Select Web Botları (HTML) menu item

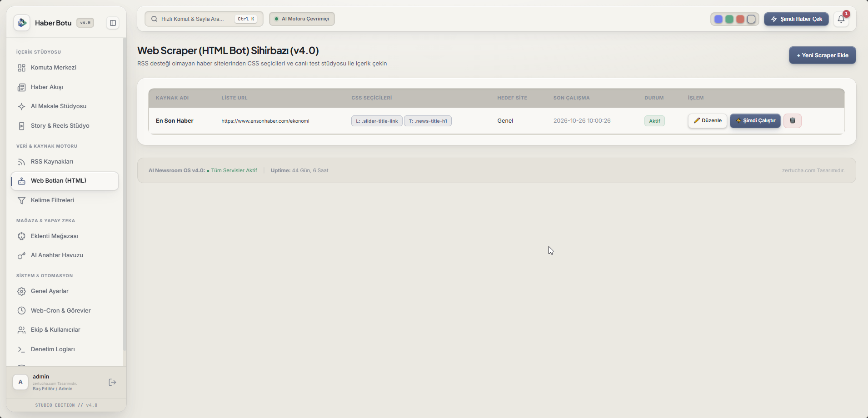(x=65, y=181)
